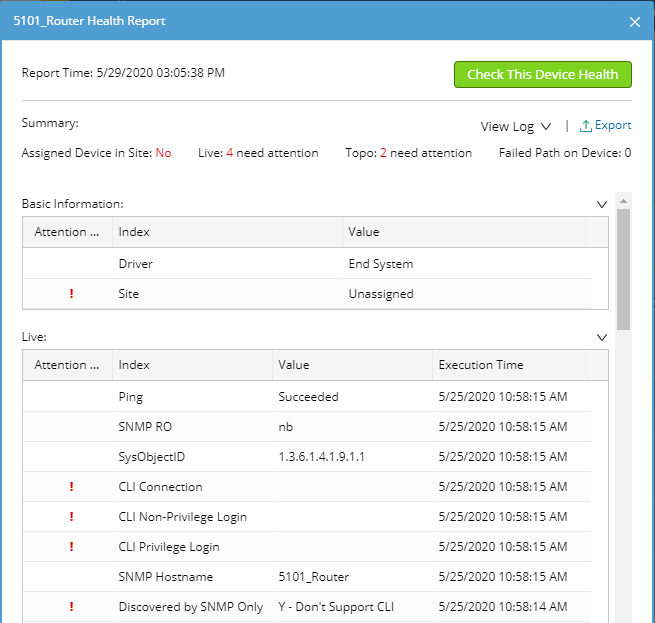Screen dimensions: 655x623
Task: Click the scrollbar up arrow
Action: 623,201
